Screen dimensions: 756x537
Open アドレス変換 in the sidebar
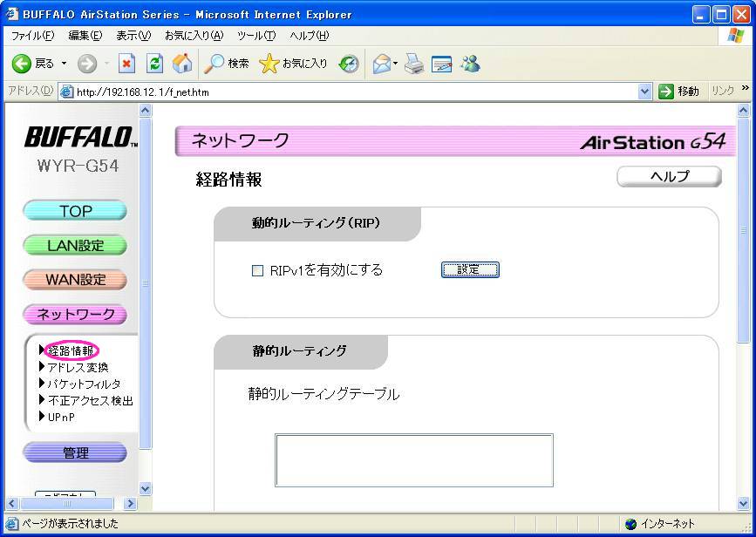[x=78, y=367]
